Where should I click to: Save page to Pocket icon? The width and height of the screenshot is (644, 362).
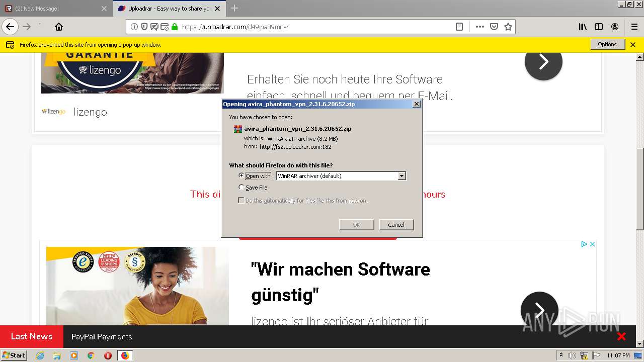point(494,27)
